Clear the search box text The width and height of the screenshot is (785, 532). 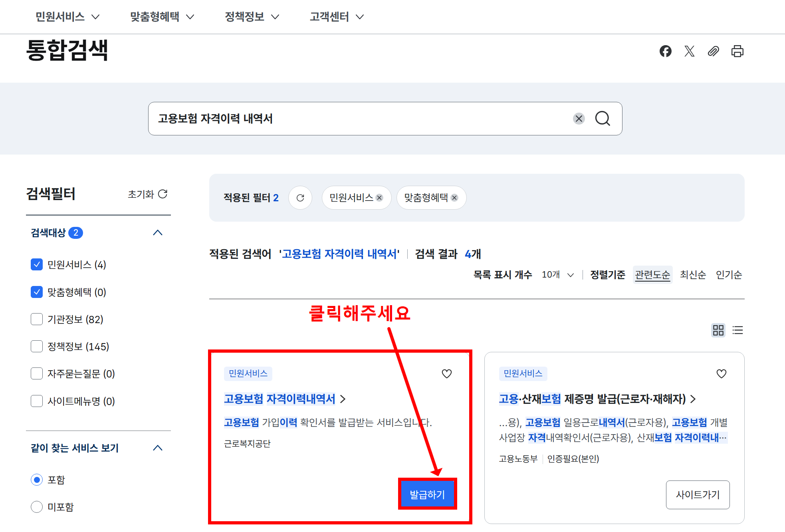[579, 119]
